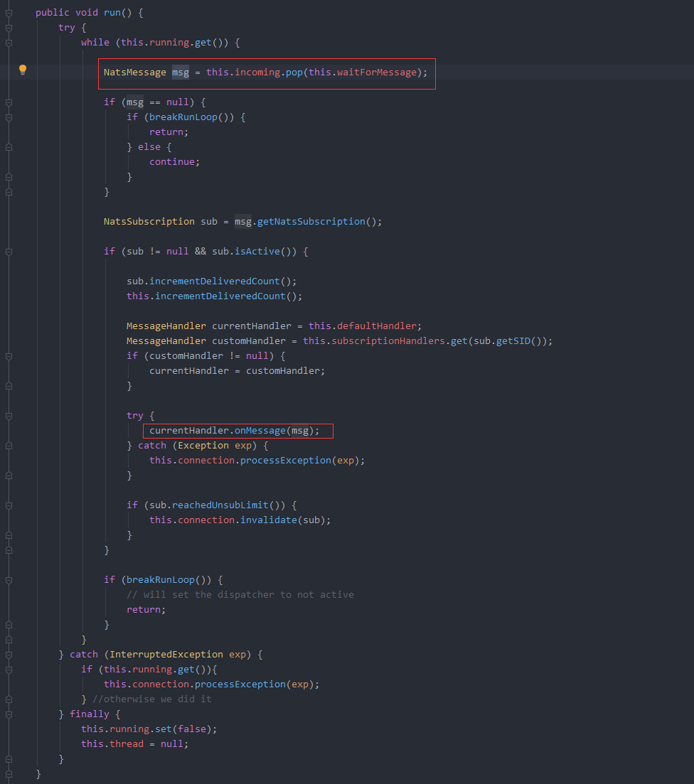694x784 pixels.
Task: Collapse fold marker at 'catch (Exception exp)' line
Action: [9, 446]
